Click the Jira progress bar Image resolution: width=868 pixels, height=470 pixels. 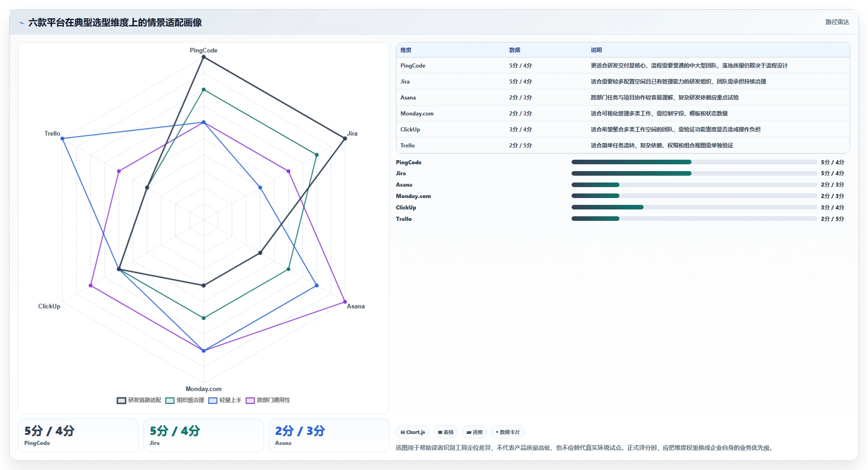(x=694, y=173)
